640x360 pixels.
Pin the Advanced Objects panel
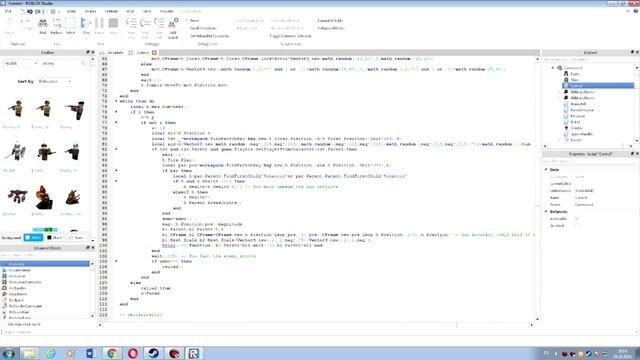click(x=87, y=248)
